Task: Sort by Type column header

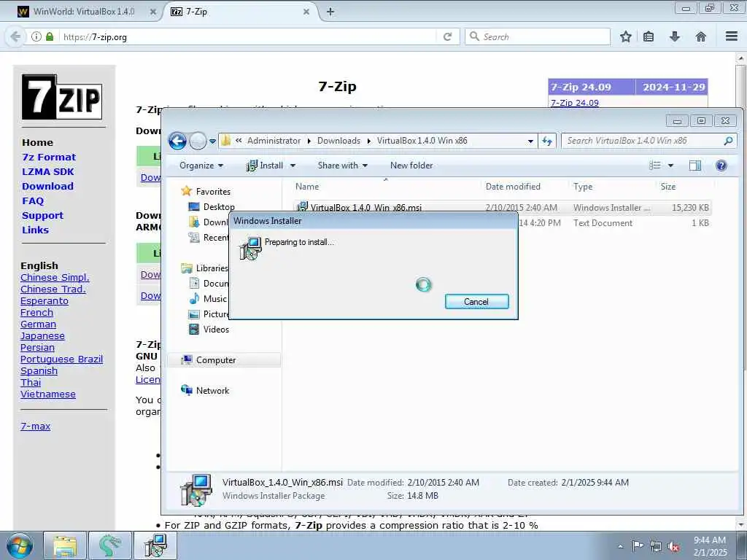Action: pyautogui.click(x=583, y=187)
